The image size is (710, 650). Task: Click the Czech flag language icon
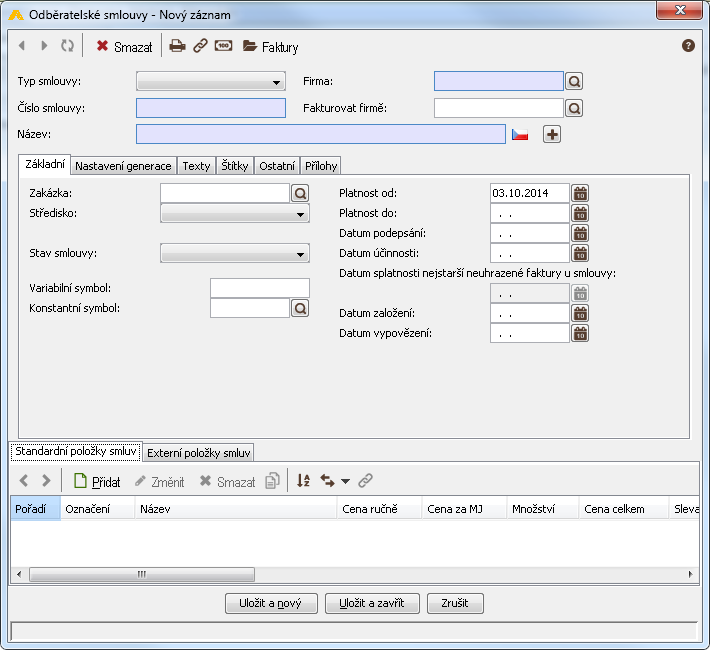[519, 135]
